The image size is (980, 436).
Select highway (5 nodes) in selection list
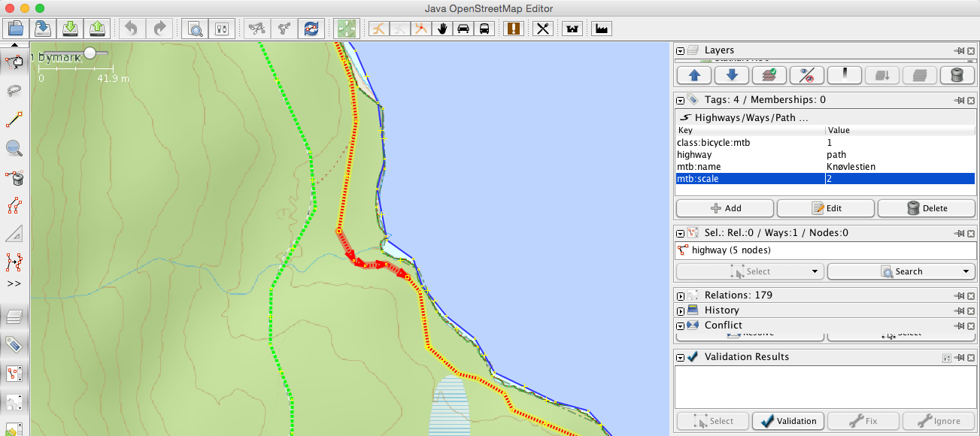tap(825, 250)
